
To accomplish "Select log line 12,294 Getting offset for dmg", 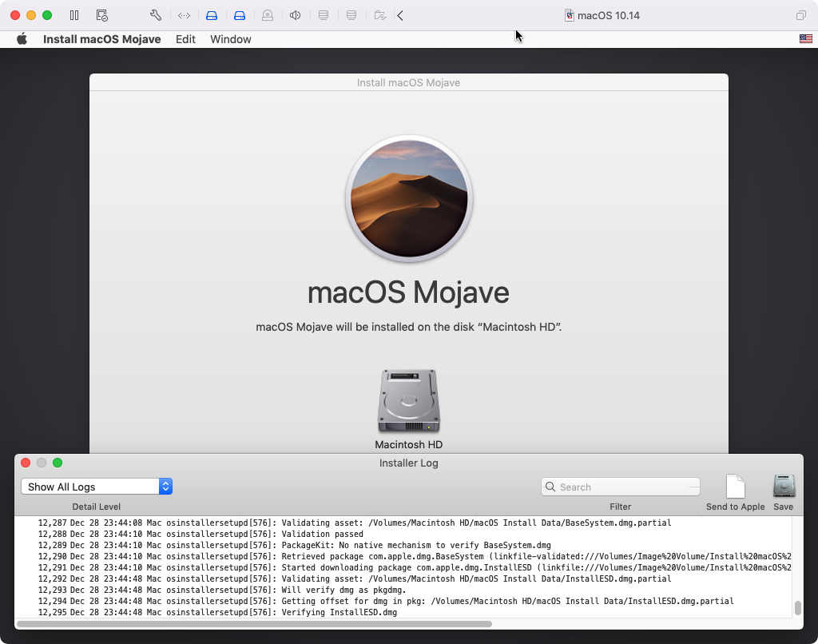I will (x=403, y=601).
